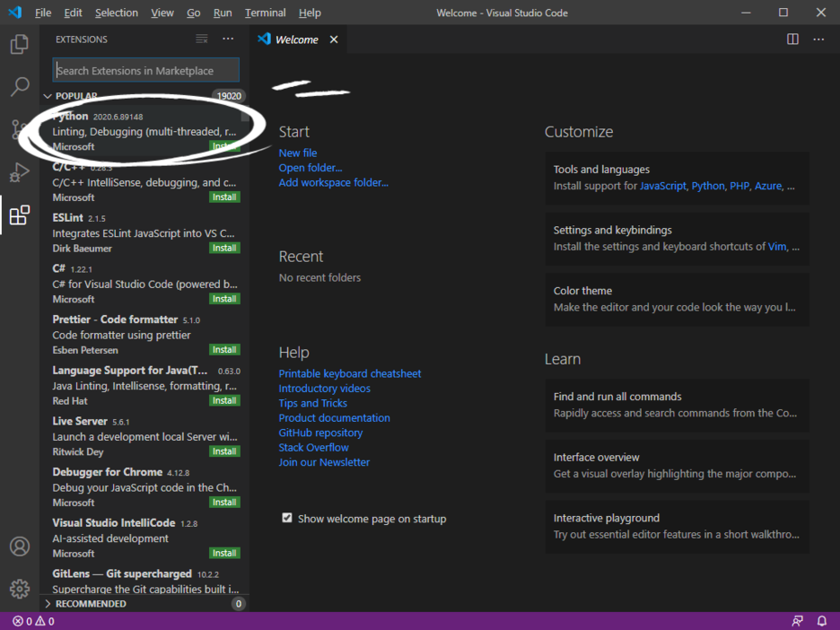Clear extensions search results icon
The width and height of the screenshot is (840, 630).
coord(201,39)
